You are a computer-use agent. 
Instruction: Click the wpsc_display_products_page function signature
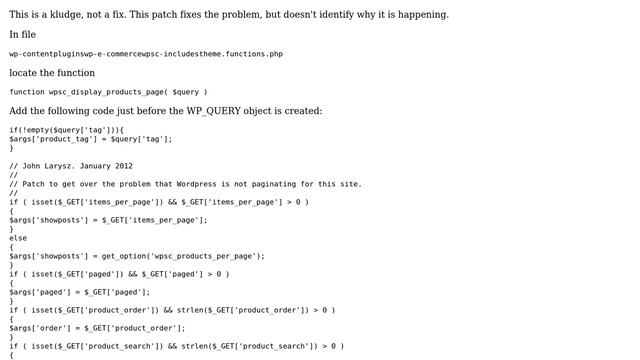[108, 92]
